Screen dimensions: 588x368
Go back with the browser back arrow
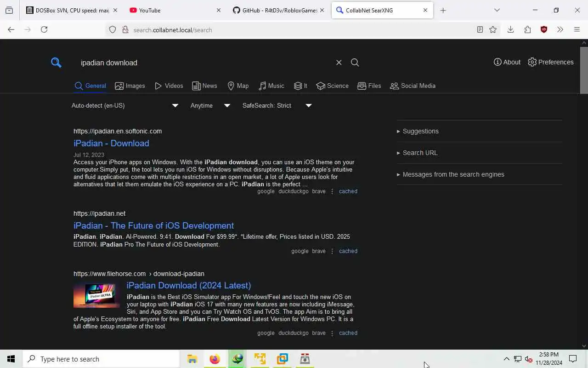point(11,29)
